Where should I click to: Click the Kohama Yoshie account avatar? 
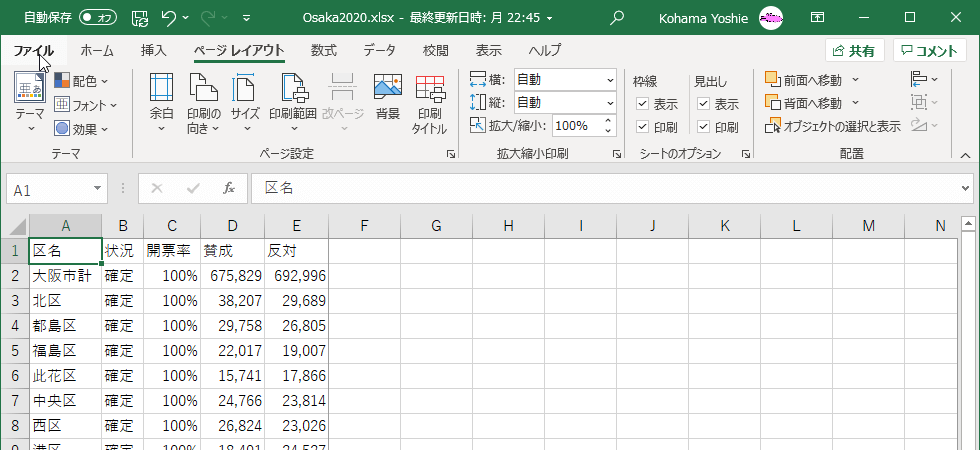(772, 18)
